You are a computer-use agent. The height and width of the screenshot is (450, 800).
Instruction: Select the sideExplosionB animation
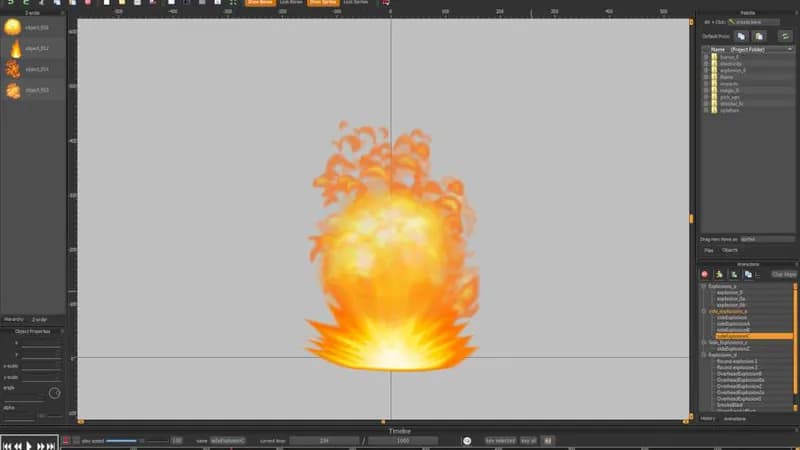point(733,330)
